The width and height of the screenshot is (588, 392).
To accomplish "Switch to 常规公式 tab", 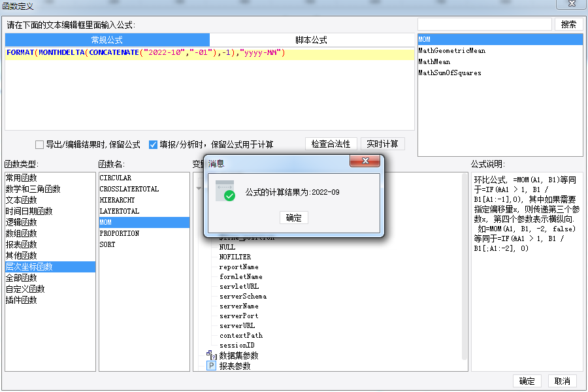I will click(107, 40).
